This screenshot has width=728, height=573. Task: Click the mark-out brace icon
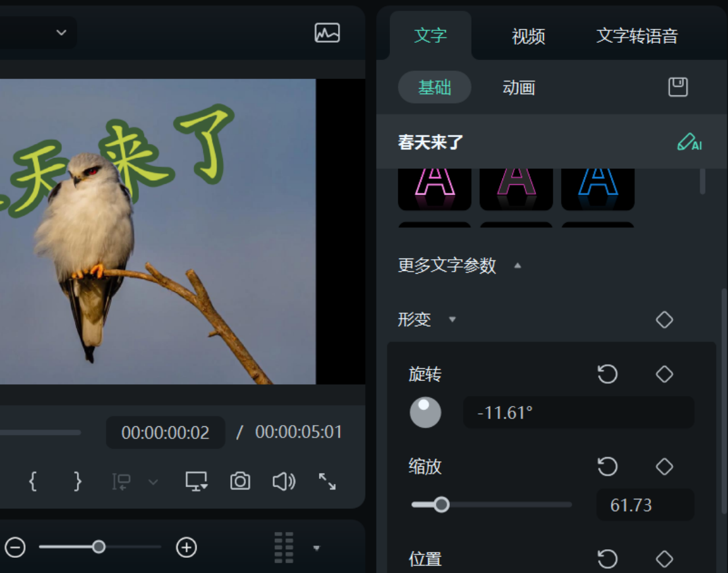coord(77,481)
